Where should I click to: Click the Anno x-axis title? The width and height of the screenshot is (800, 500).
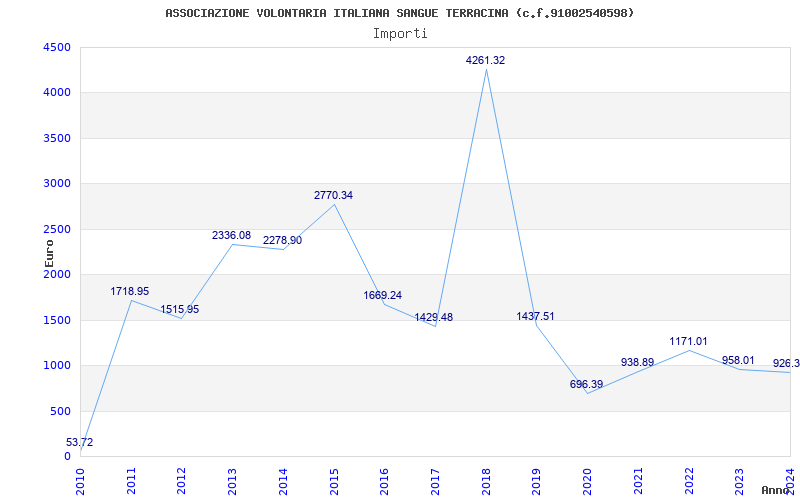776,490
